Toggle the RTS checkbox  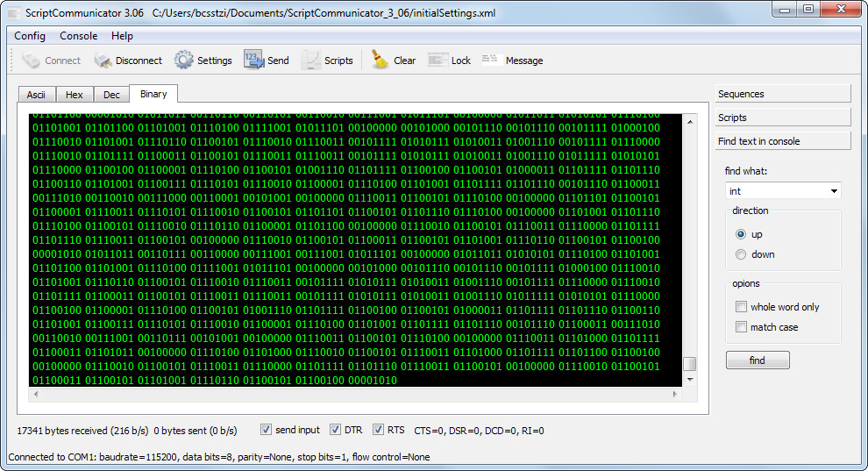pyautogui.click(x=378, y=430)
